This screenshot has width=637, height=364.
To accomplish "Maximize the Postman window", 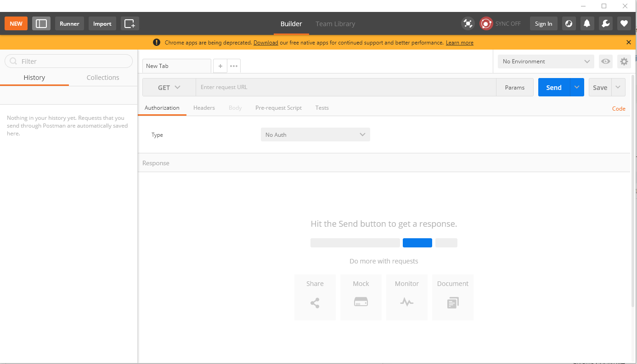I will click(x=604, y=6).
